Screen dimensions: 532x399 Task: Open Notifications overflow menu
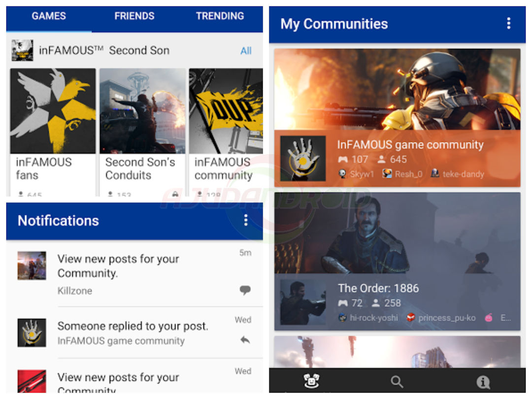click(246, 221)
